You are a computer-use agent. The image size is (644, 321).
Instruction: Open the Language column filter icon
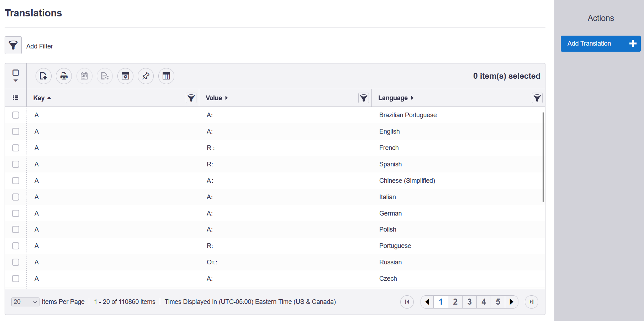(x=537, y=98)
